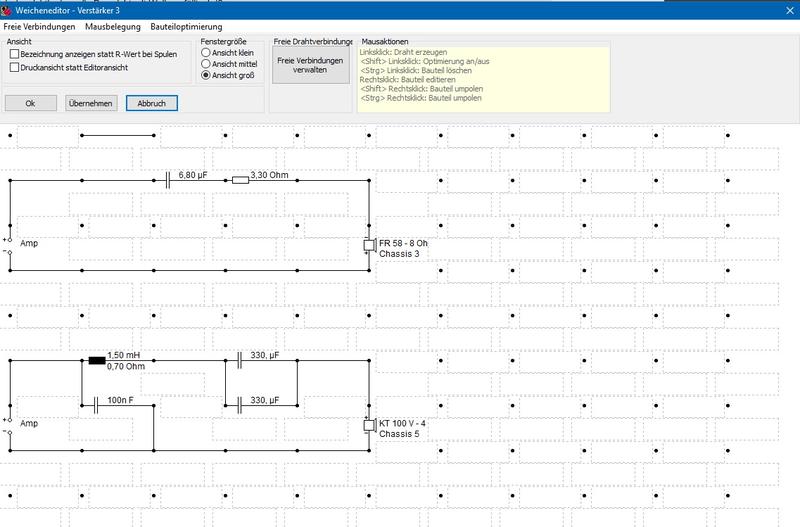Enable Druckansicht statt Editoransicht checkbox
This screenshot has width=800, height=527.
pos(14,67)
